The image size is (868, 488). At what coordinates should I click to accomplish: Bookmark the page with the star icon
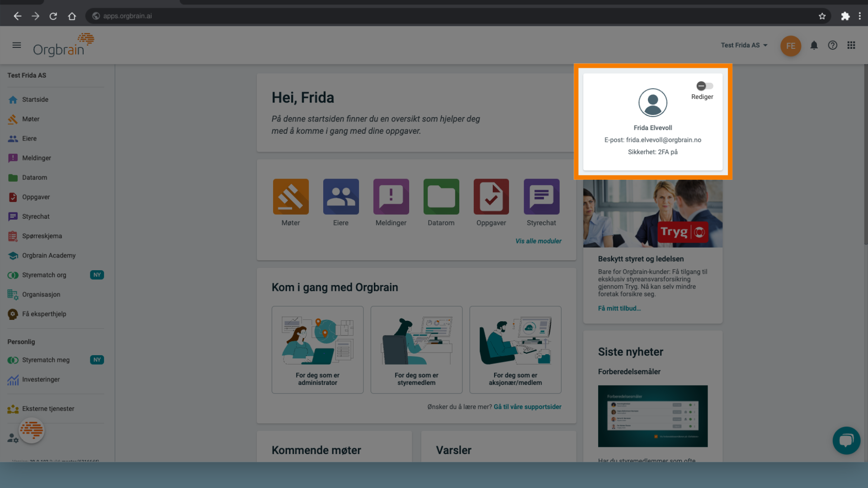point(822,16)
